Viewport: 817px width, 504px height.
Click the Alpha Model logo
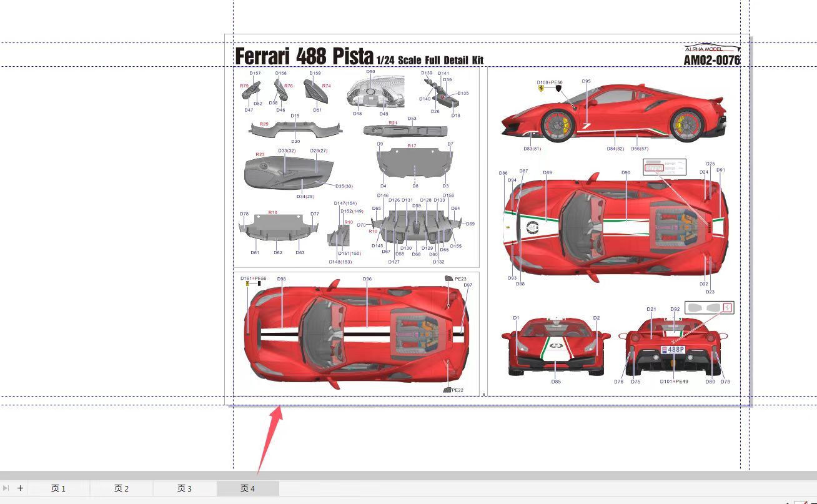pos(712,48)
